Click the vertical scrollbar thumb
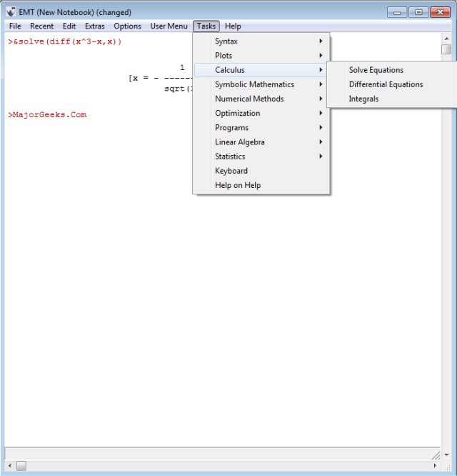 click(446, 49)
